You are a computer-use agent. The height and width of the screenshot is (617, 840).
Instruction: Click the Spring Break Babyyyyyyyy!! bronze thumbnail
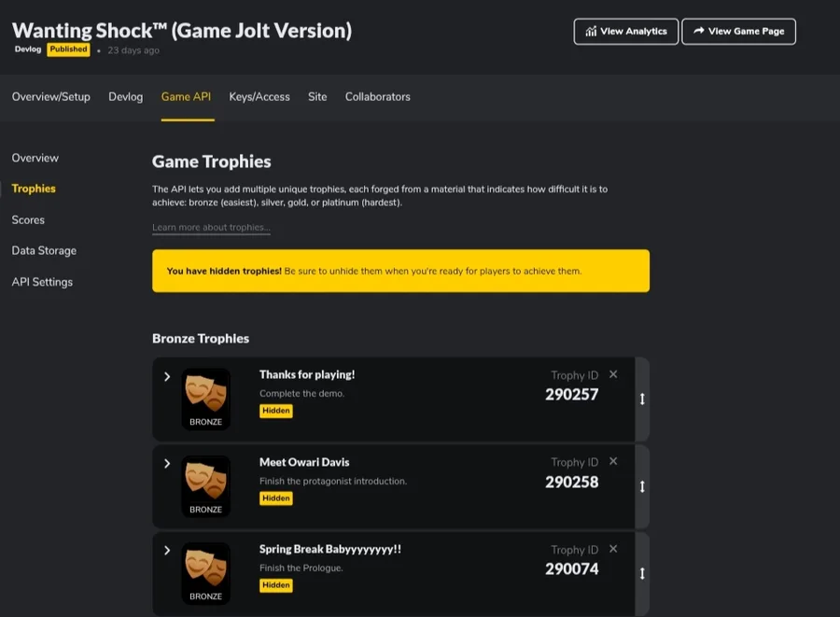[205, 574]
